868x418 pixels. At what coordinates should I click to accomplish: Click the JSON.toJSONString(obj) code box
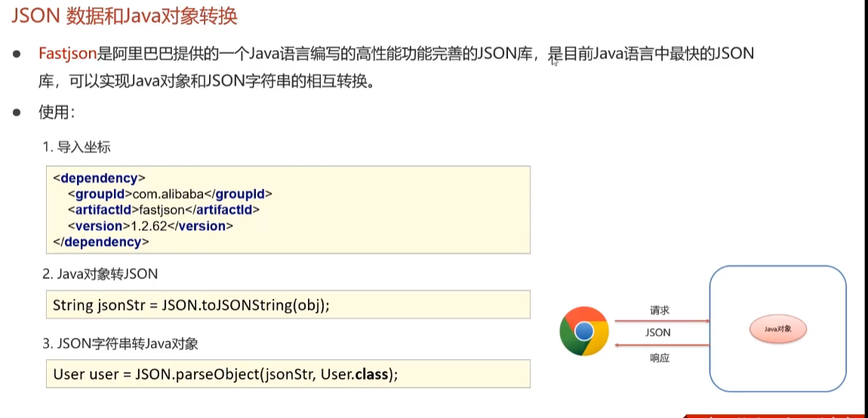coord(288,305)
